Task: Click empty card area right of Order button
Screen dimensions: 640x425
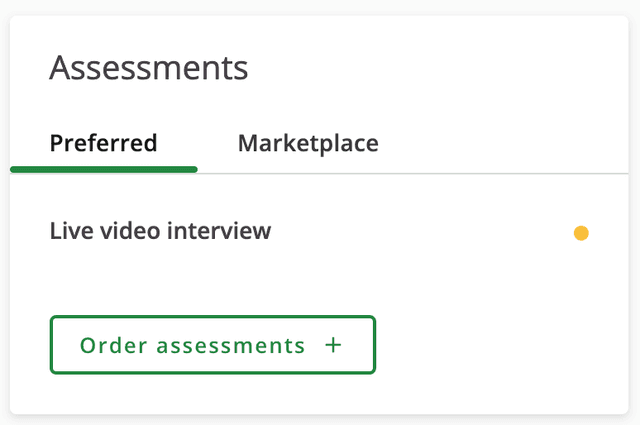Action: (500, 345)
